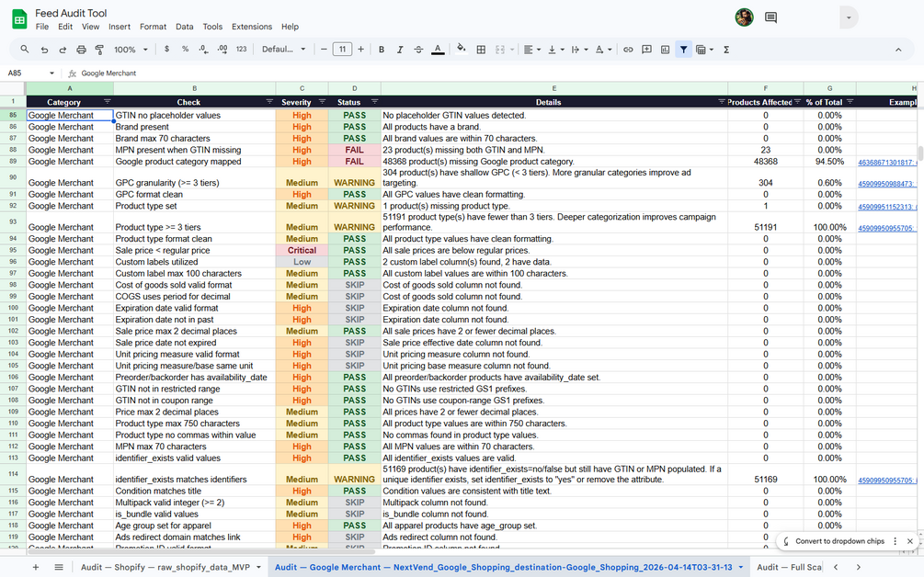Format as currency with dollar icon
This screenshot has width=924, height=577.
166,50
